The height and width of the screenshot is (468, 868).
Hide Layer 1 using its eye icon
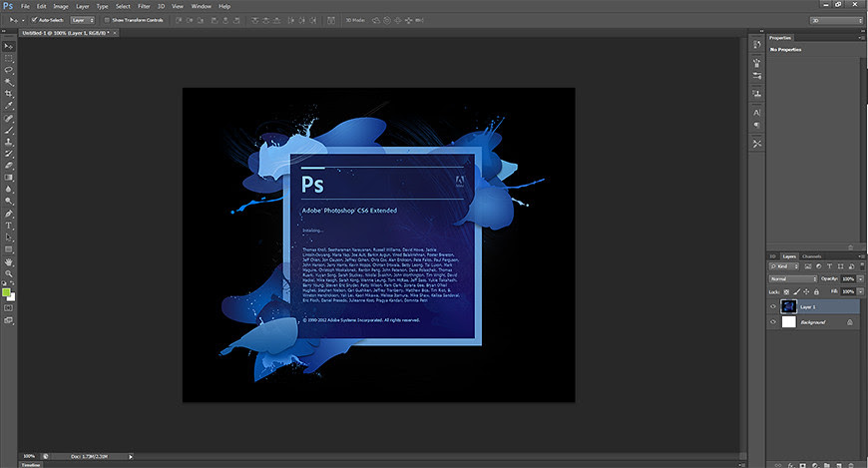(773, 306)
